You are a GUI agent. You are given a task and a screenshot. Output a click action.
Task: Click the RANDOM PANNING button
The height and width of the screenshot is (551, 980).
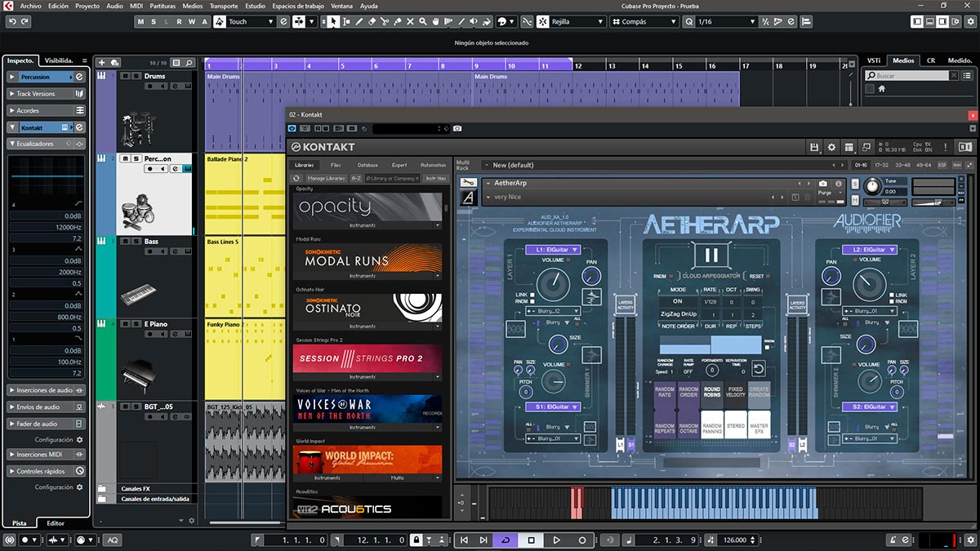tap(712, 424)
